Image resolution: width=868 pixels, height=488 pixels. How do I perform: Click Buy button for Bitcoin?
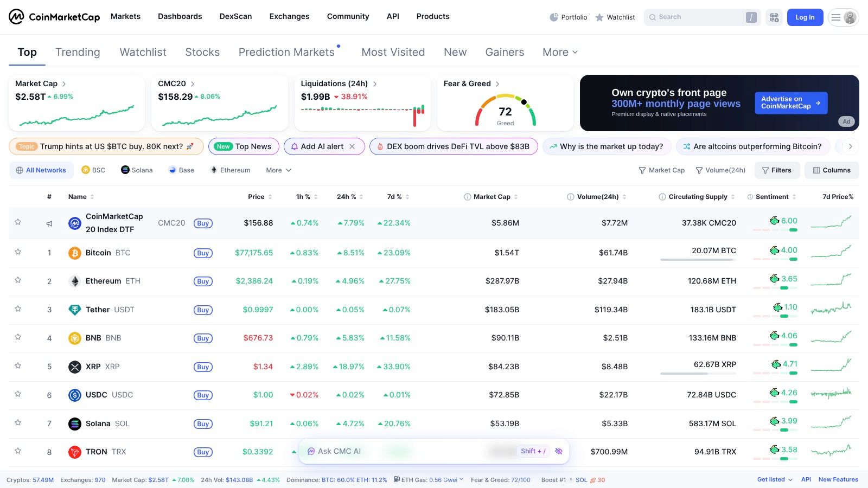(x=203, y=253)
